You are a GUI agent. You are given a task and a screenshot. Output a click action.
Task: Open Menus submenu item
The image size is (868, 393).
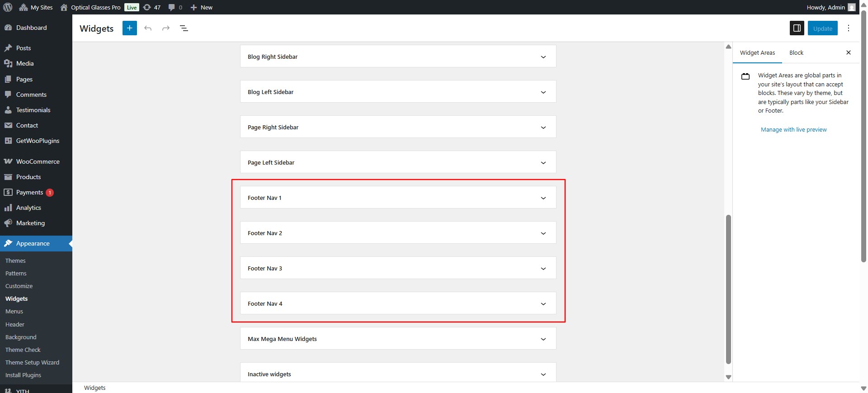(x=14, y=311)
